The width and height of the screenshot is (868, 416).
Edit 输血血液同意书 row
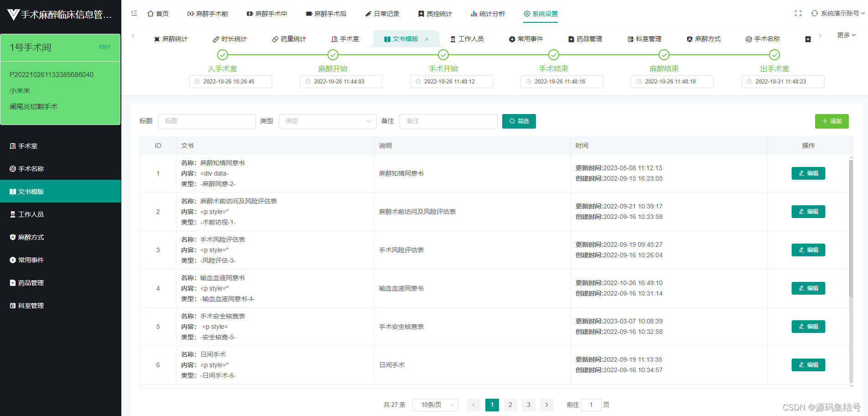point(808,288)
